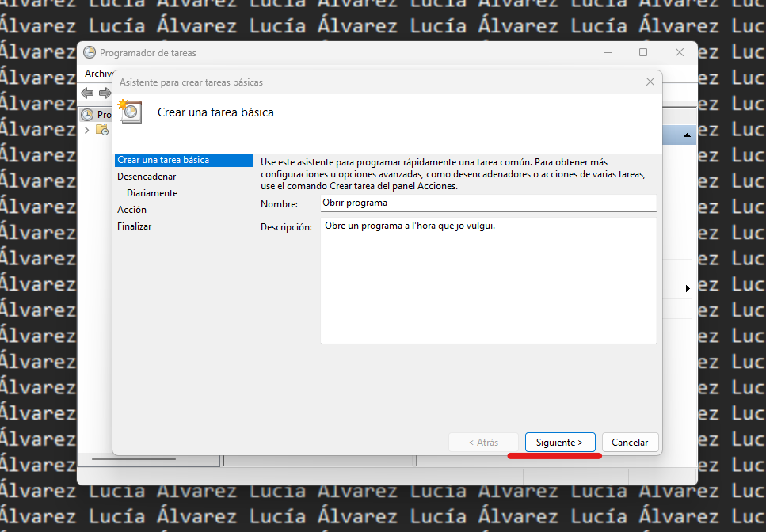Screen dimensions: 766x532
Task: Select the Diariamente wizard step
Action: (x=153, y=192)
